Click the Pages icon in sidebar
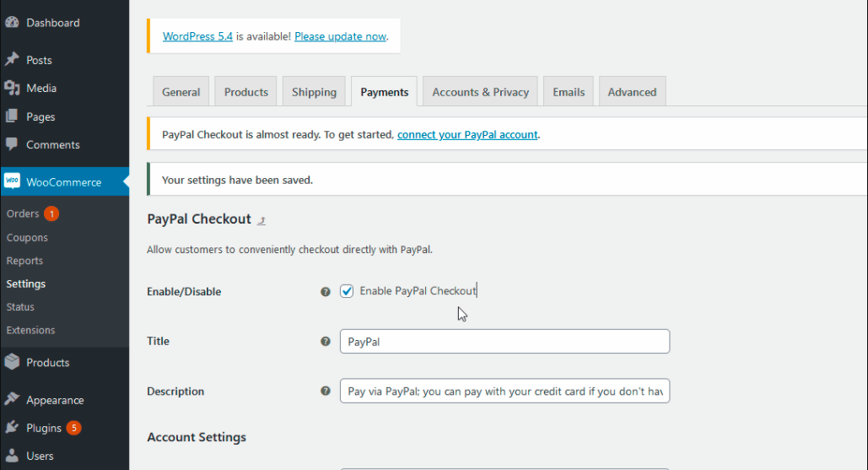Viewport: 868px width, 470px height. point(12,116)
